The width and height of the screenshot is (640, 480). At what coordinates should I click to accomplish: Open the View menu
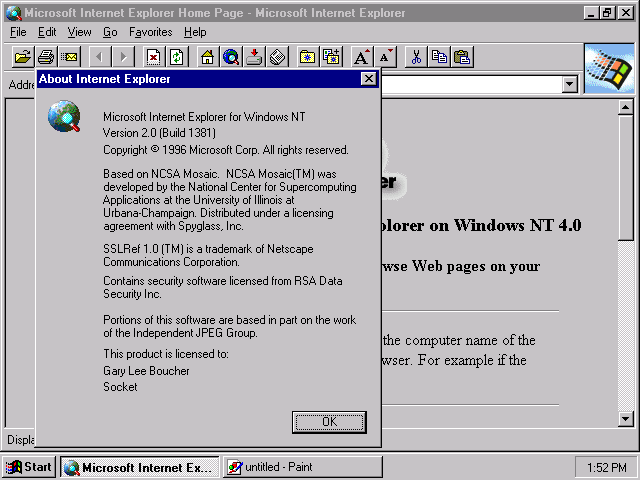pyautogui.click(x=80, y=32)
